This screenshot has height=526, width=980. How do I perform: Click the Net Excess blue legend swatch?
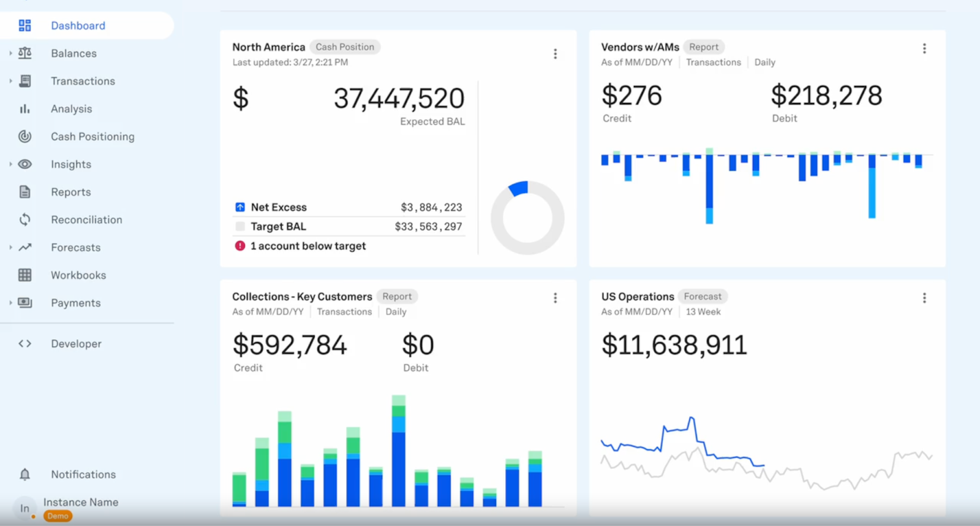(240, 207)
